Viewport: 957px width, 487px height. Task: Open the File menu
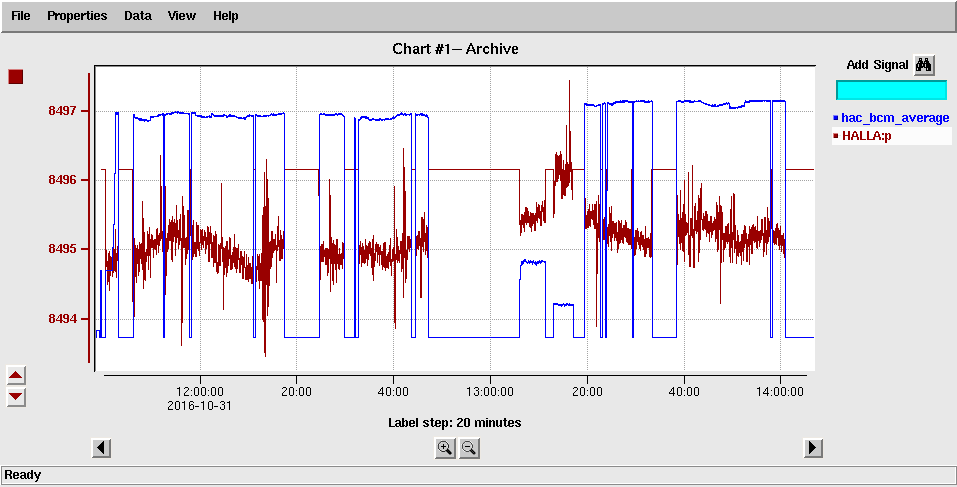tap(21, 16)
